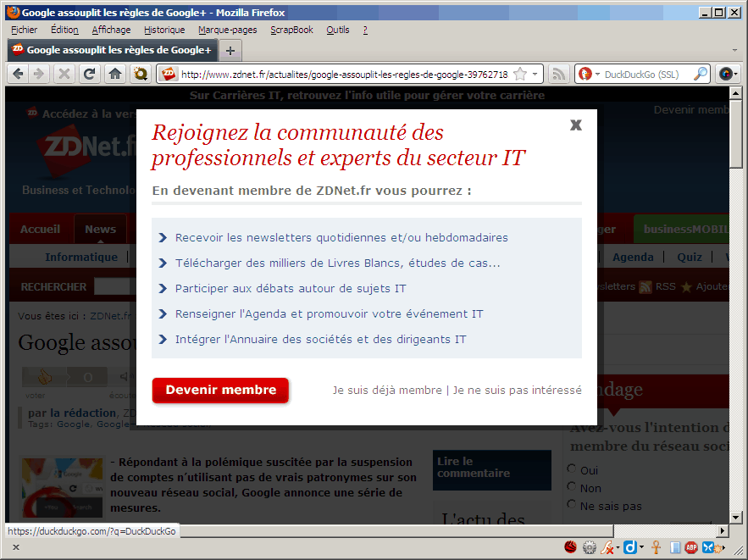The height and width of the screenshot is (560, 748).
Task: Launch search with the magnifying glass icon
Action: pyautogui.click(x=700, y=74)
